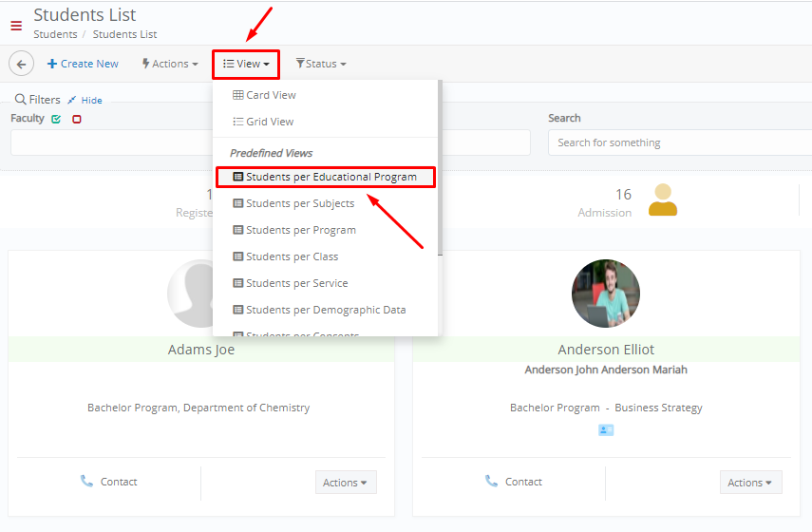This screenshot has height=532, width=812.
Task: Click the Students per Subjects table icon
Action: tap(238, 203)
